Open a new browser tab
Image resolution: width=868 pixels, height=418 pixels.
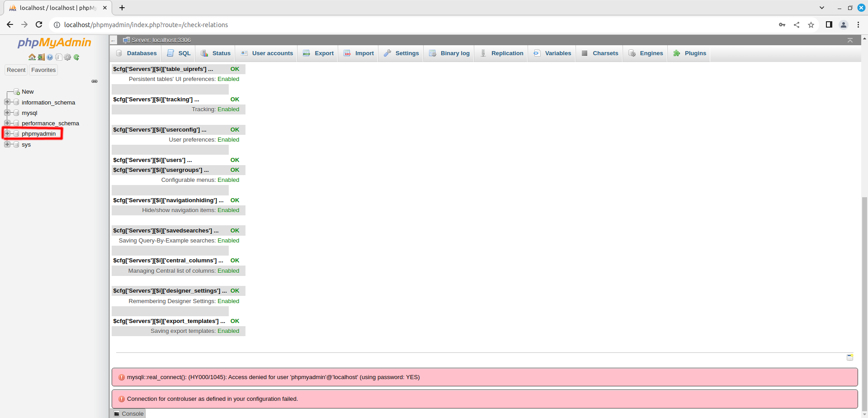coord(122,8)
